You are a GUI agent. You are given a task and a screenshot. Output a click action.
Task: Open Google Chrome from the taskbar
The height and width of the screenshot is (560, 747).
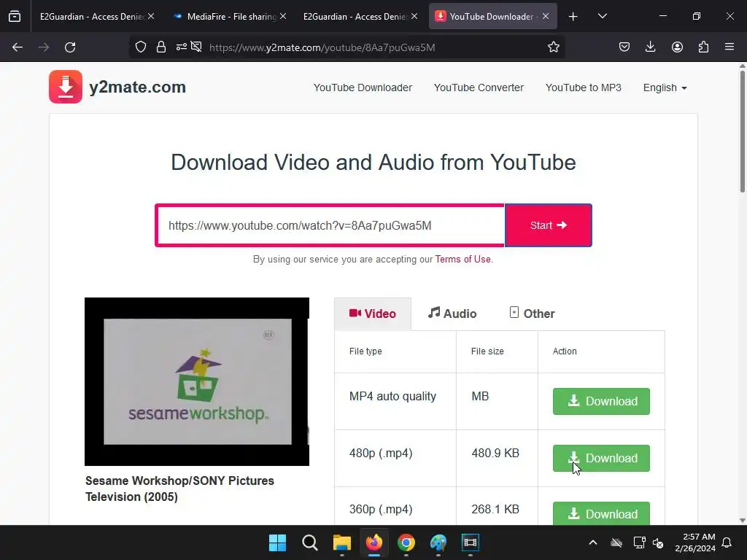[x=406, y=542]
